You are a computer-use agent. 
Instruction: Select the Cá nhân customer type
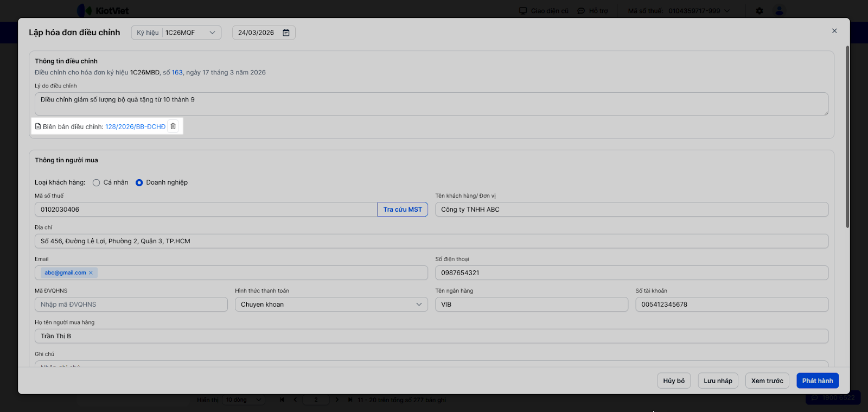click(x=97, y=183)
